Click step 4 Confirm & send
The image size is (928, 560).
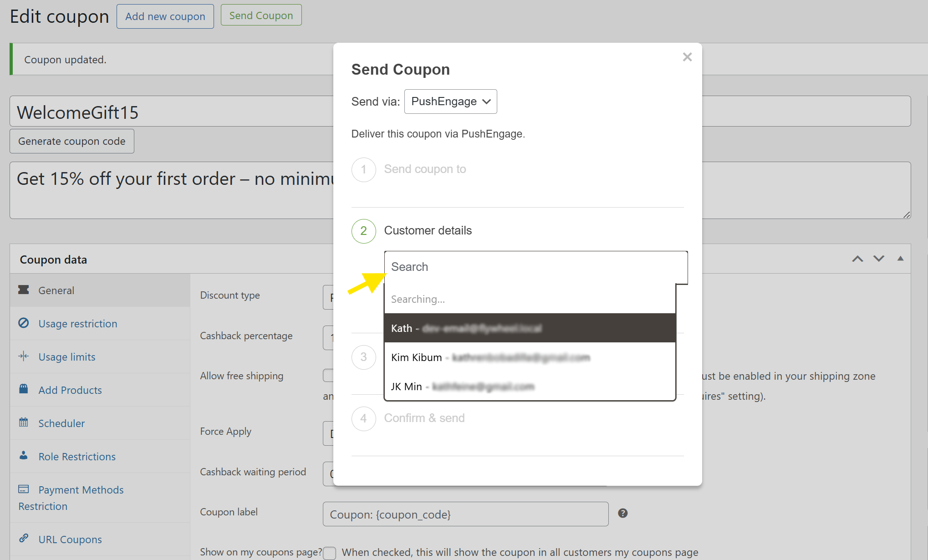point(424,418)
